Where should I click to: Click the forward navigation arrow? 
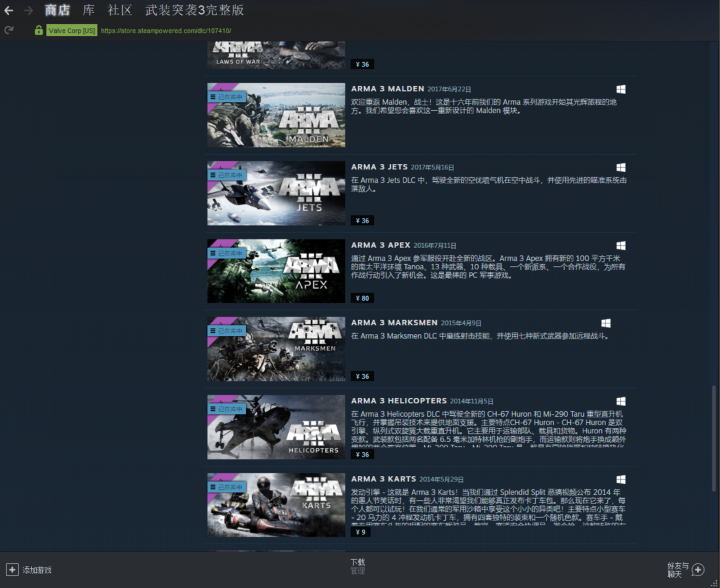coord(29,11)
